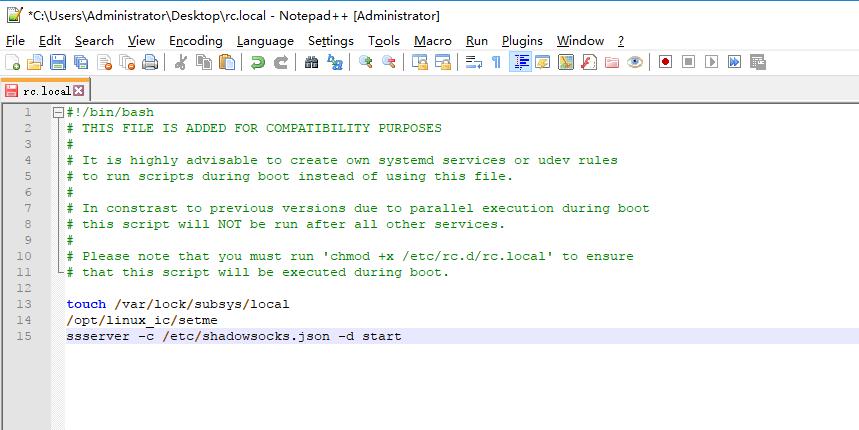Click the Print toolbar icon
The image size is (859, 430).
tap(150, 63)
